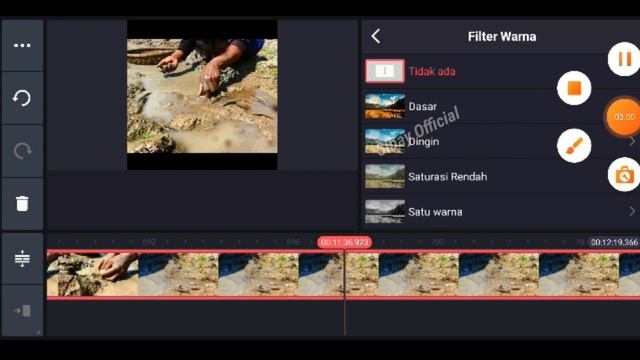Tap the orange recording timer bubble
The height and width of the screenshot is (360, 640).
(x=623, y=117)
